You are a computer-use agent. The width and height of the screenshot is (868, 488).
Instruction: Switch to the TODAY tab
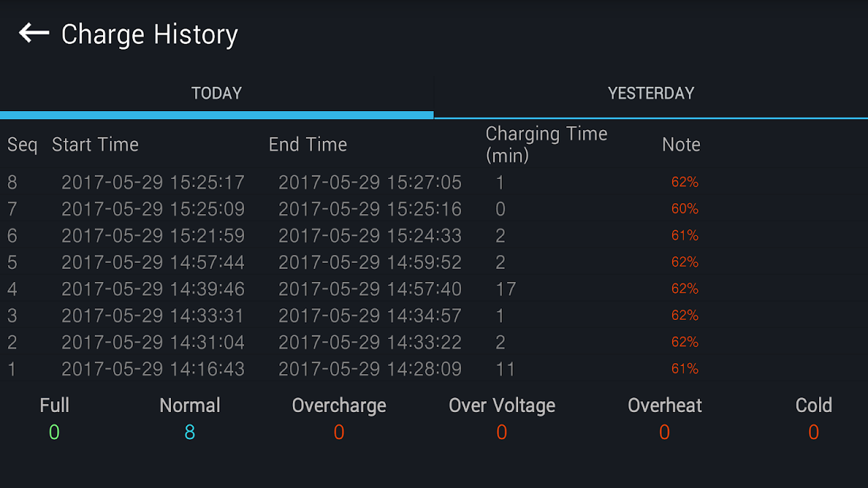click(x=216, y=94)
